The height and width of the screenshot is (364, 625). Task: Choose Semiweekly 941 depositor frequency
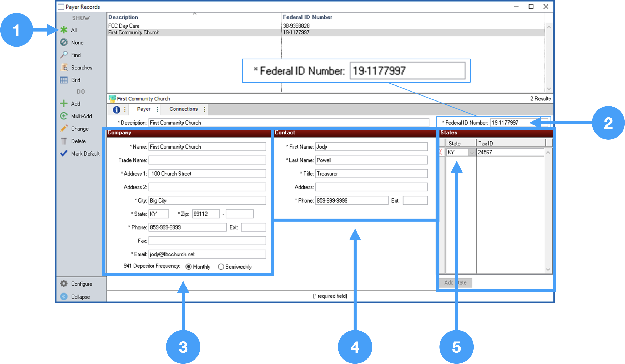[x=221, y=266]
